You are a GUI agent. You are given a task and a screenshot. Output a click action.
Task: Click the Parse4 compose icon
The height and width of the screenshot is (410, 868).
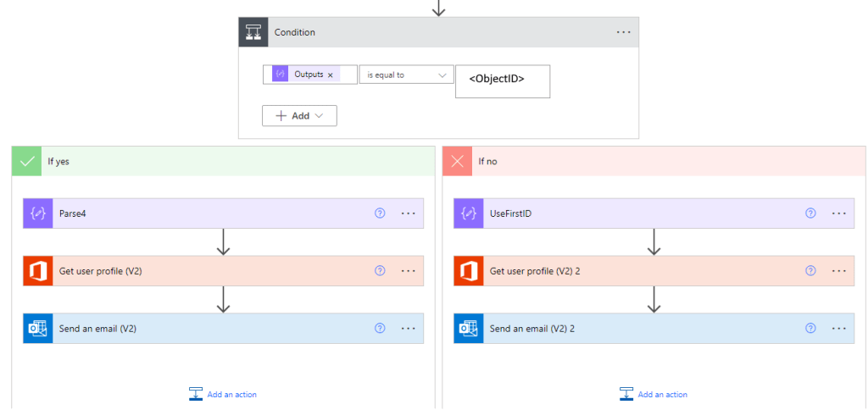point(37,213)
